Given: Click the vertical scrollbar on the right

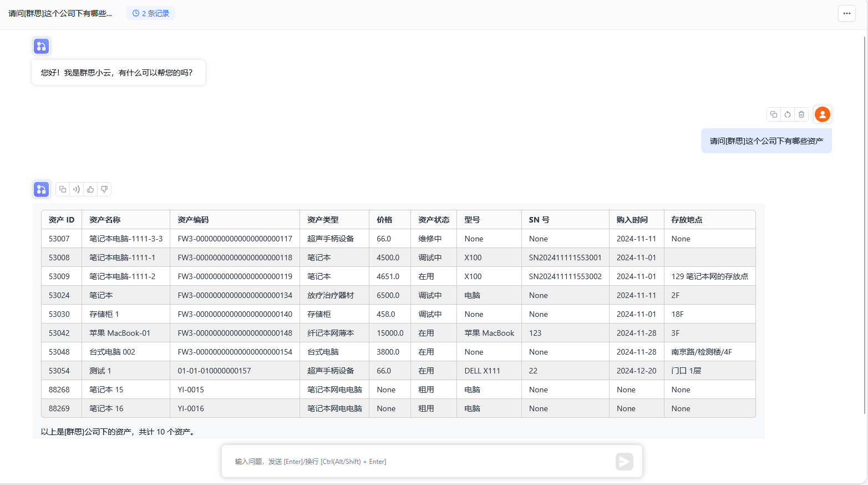Looking at the screenshot, I should pos(865,222).
